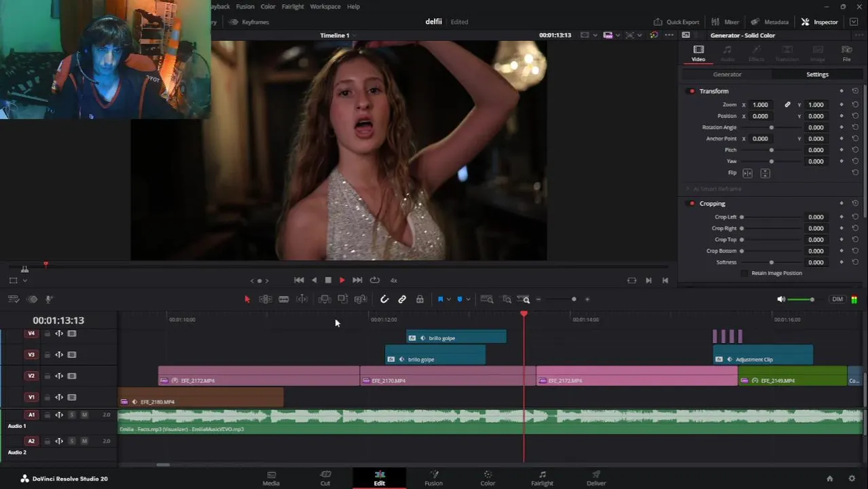Click the red Play button
The width and height of the screenshot is (868, 489).
(342, 280)
